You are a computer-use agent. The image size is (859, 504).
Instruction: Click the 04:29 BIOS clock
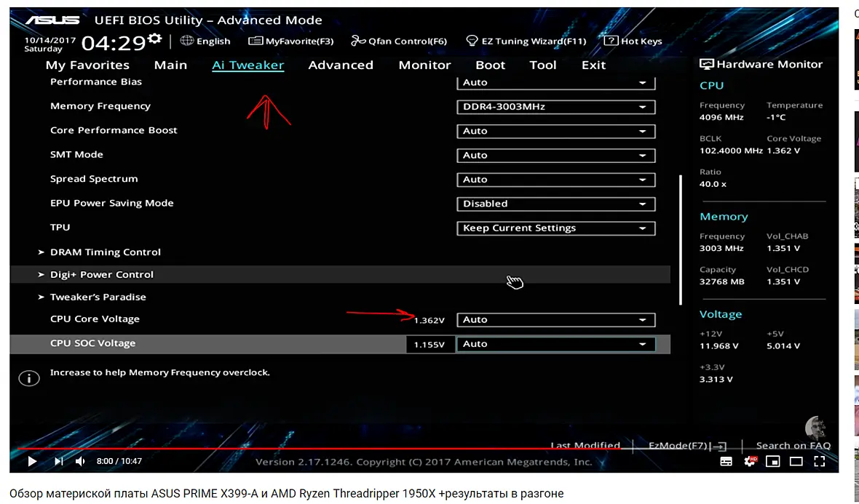114,43
